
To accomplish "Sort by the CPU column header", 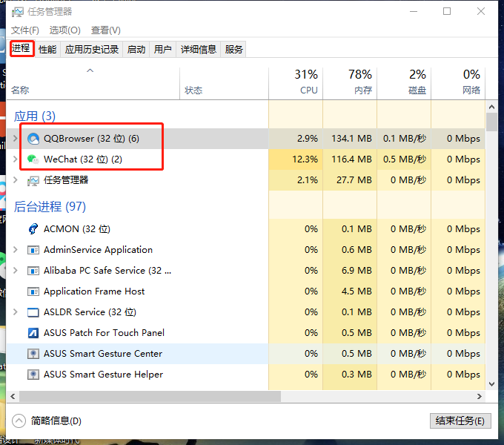I will click(x=296, y=84).
